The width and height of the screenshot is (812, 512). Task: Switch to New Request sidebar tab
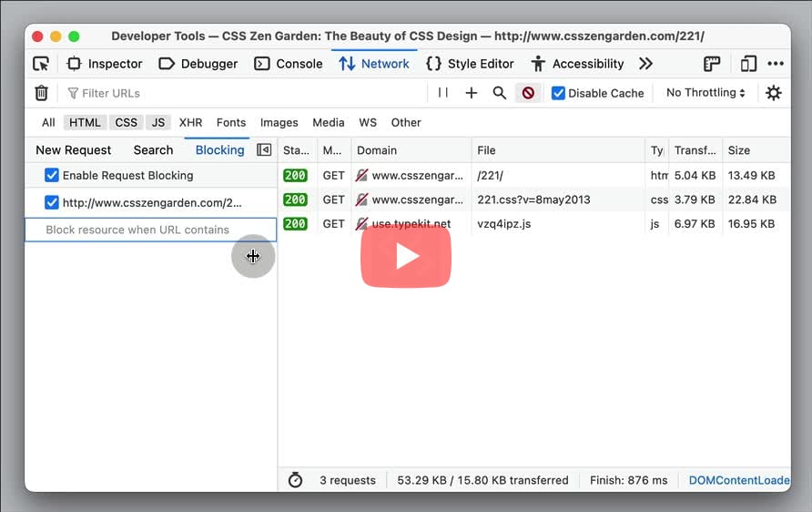point(74,150)
